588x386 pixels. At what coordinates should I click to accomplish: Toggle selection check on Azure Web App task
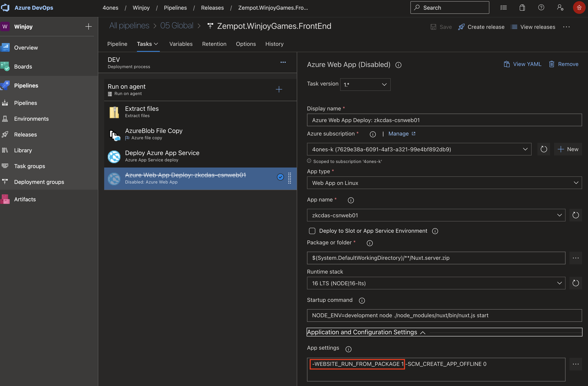280,177
